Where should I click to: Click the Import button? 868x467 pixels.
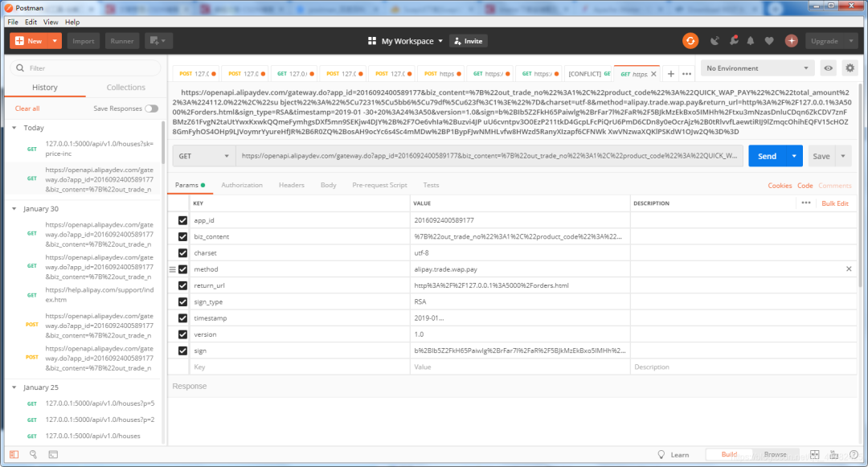84,41
